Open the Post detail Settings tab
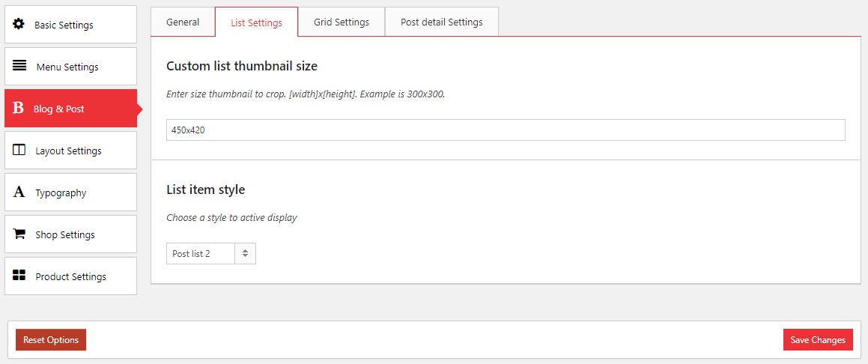Image resolution: width=868 pixels, height=364 pixels. click(x=441, y=22)
